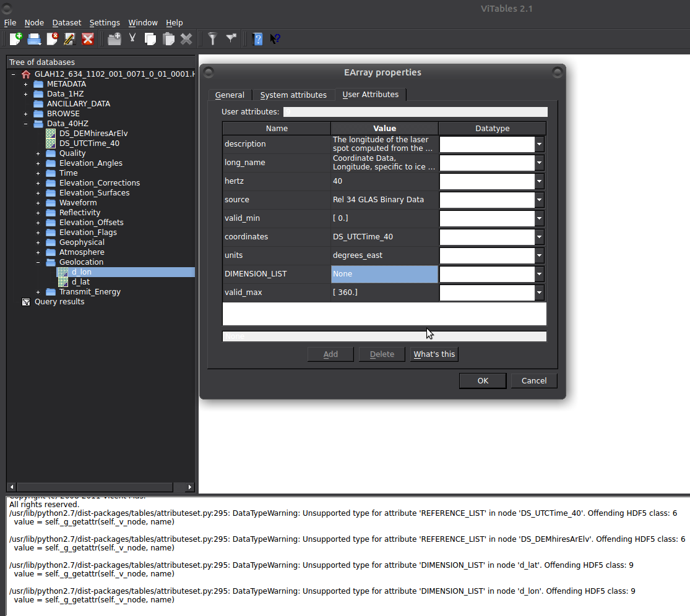Click the red Exit toolbar icon
690x616 pixels.
[87, 38]
